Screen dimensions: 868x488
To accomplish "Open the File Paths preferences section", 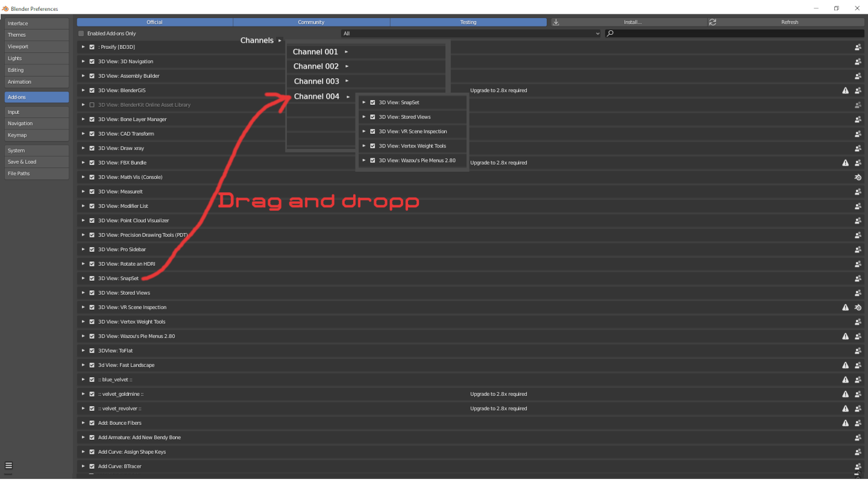I will click(x=36, y=174).
